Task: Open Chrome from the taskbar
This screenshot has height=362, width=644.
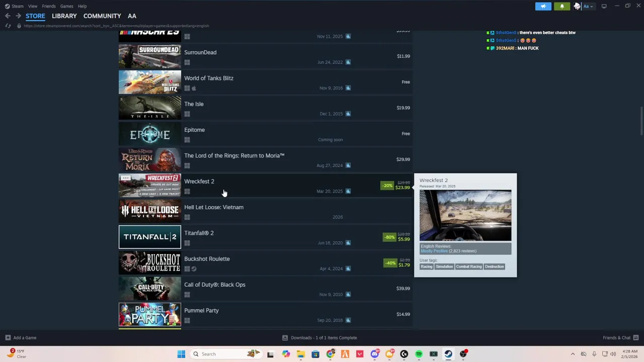Action: coord(330,354)
